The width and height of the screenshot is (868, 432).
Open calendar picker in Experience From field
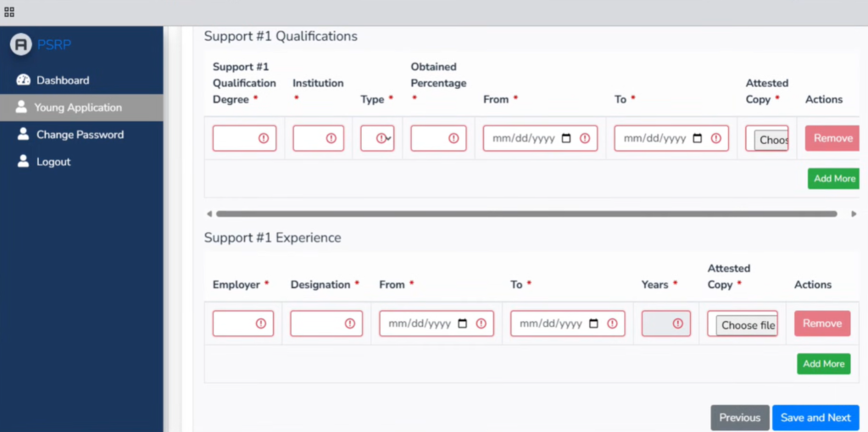(462, 324)
